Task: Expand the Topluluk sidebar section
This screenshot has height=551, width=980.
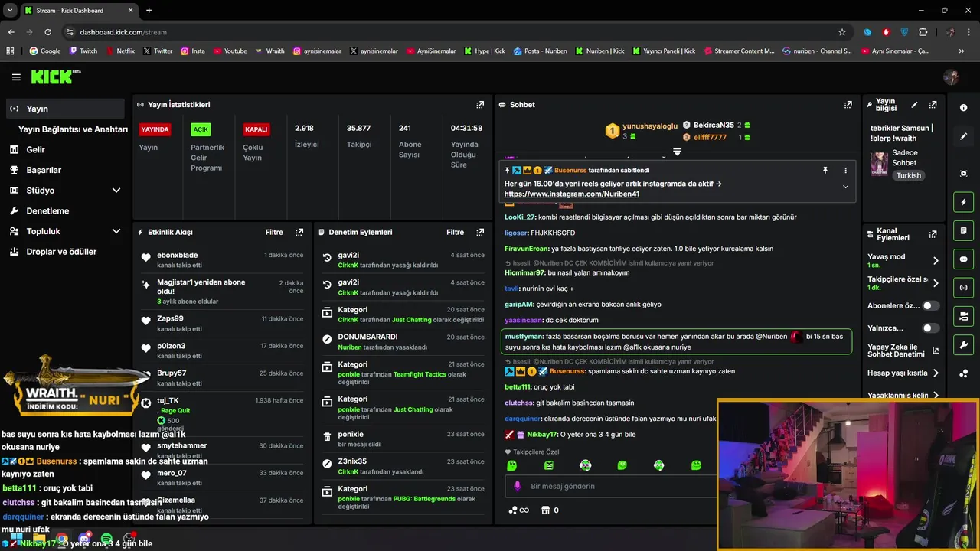Action: [x=116, y=231]
